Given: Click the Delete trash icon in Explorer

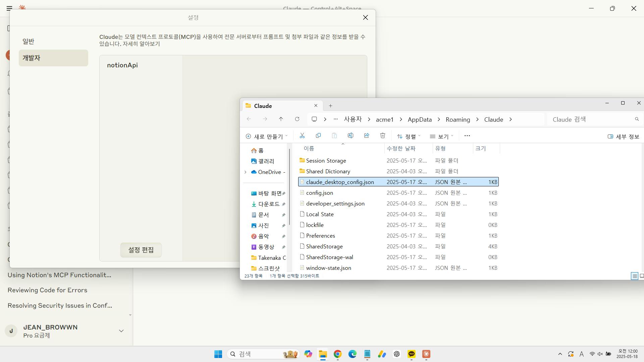Looking at the screenshot, I should [x=383, y=136].
